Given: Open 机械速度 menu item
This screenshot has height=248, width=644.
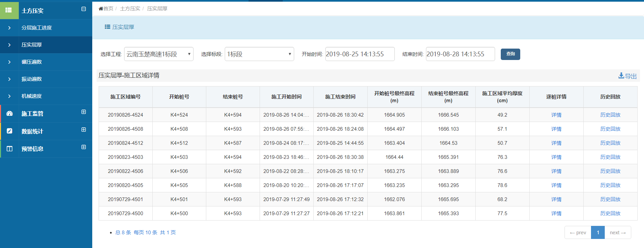Looking at the screenshot, I should tap(32, 96).
